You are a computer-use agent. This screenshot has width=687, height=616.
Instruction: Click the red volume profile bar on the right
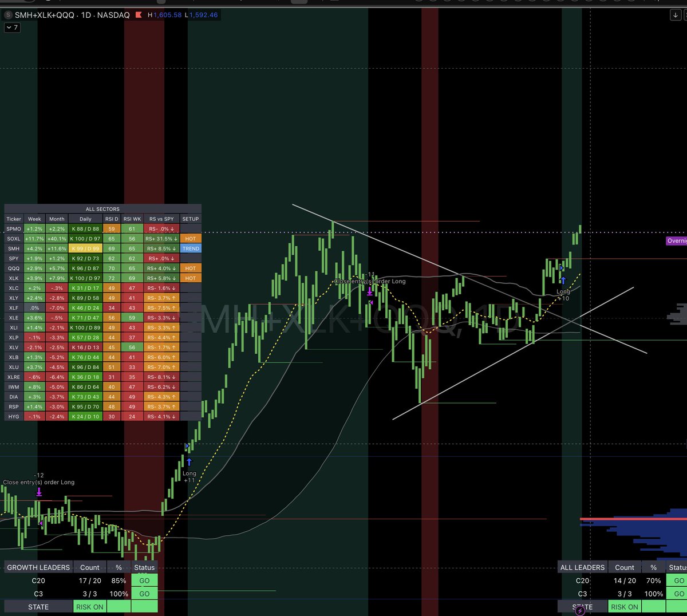633,519
